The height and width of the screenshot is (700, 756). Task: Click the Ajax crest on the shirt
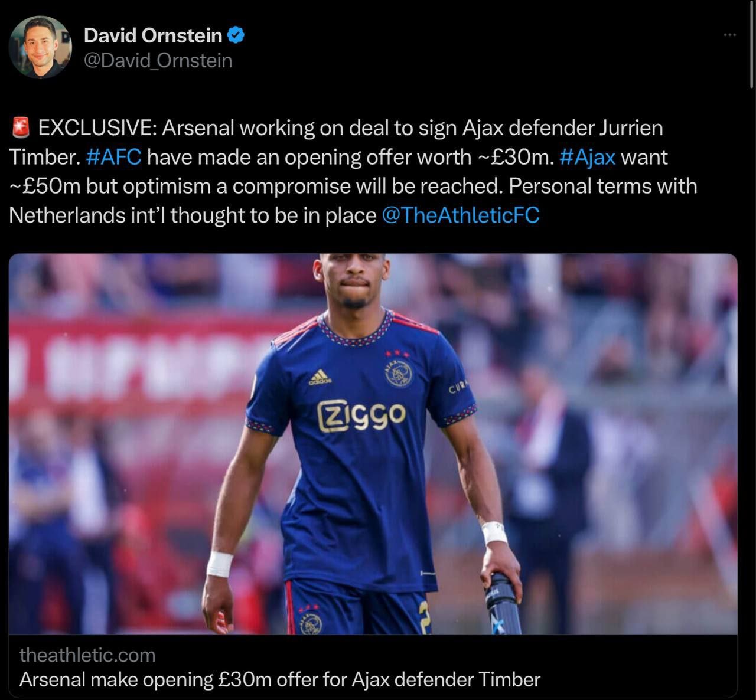click(x=399, y=372)
